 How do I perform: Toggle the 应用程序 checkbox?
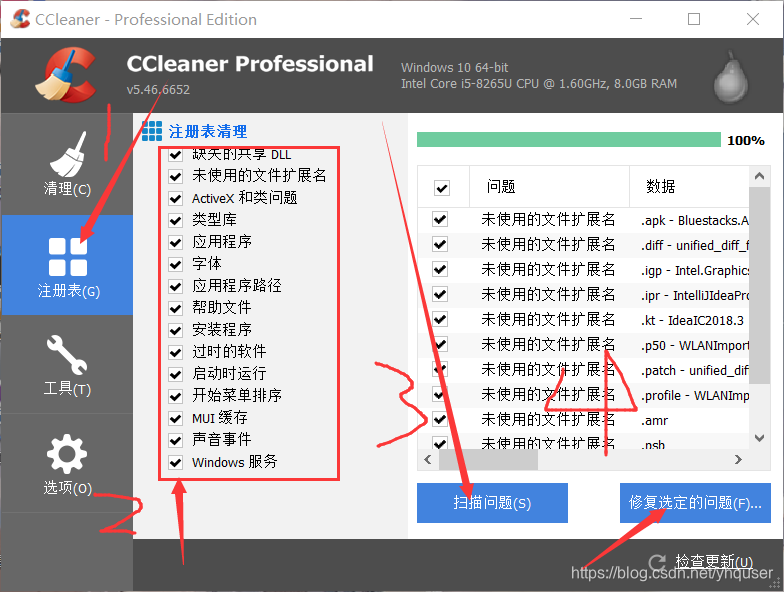point(176,242)
